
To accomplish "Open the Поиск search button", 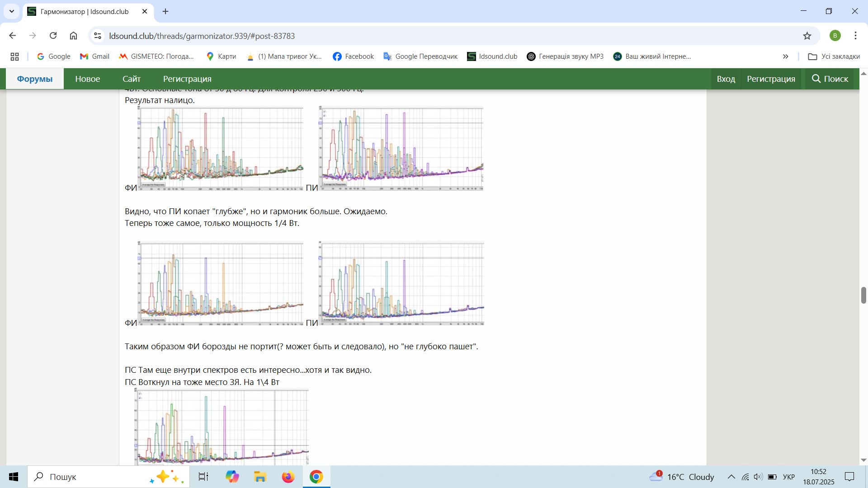I will pyautogui.click(x=830, y=79).
